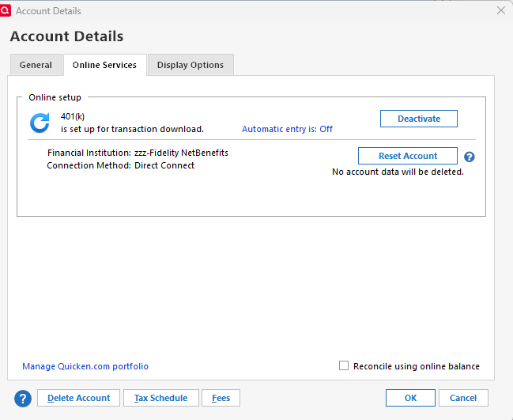Open the Tax Schedule settings
This screenshot has height=420, width=513.
[x=161, y=398]
